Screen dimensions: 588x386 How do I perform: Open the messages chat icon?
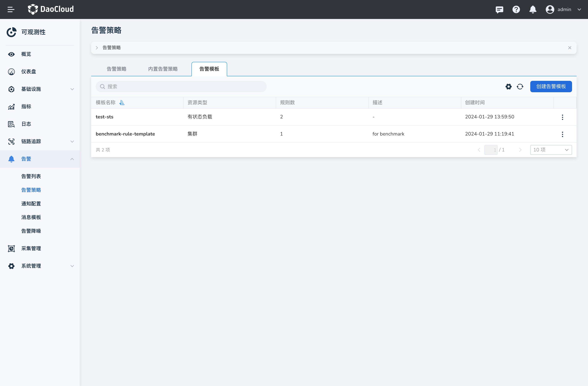tap(499, 9)
